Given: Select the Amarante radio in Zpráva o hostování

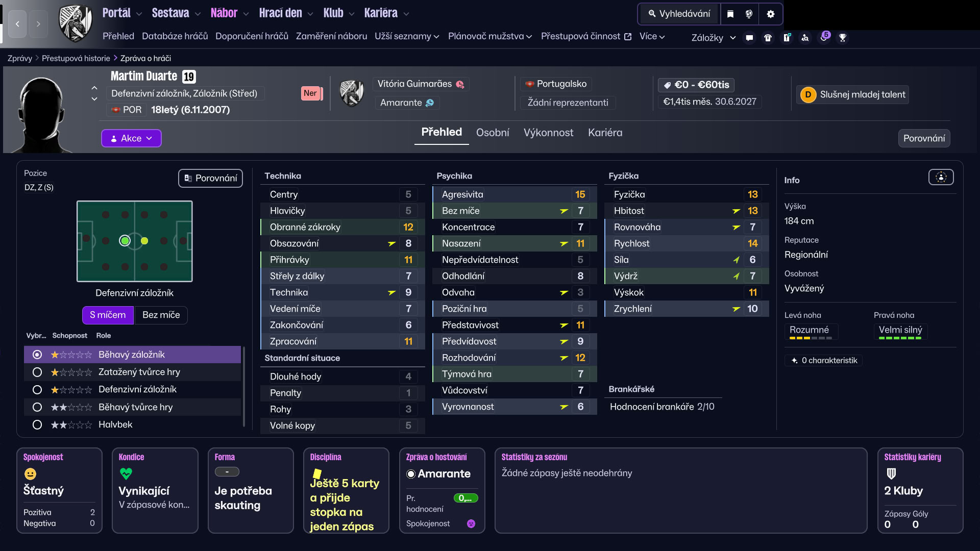Looking at the screenshot, I should (x=411, y=474).
